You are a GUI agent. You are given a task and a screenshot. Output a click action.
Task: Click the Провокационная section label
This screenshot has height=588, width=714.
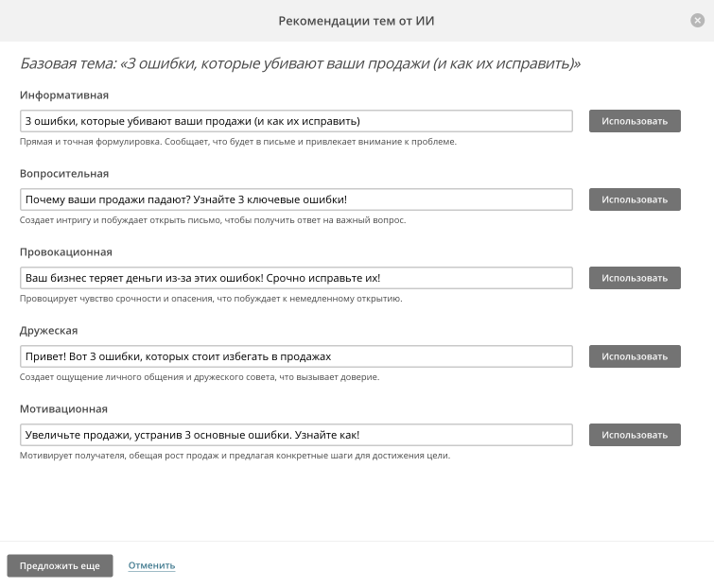[66, 252]
